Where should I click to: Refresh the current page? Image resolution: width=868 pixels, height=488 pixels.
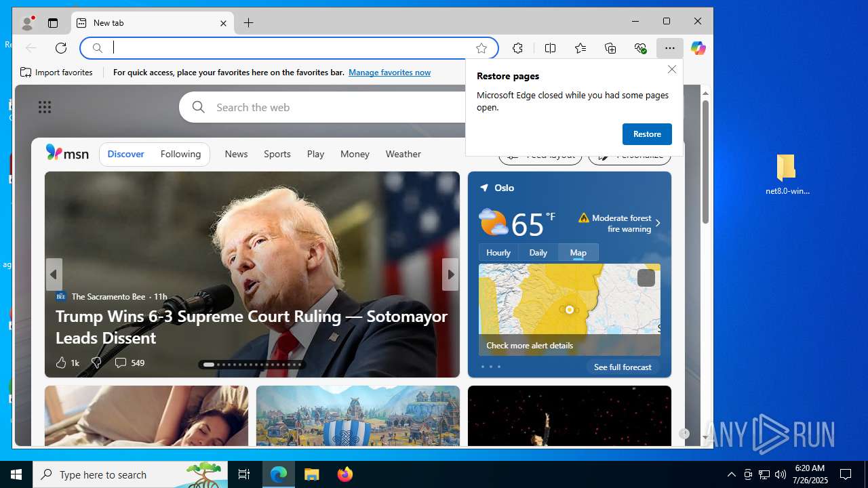(61, 47)
